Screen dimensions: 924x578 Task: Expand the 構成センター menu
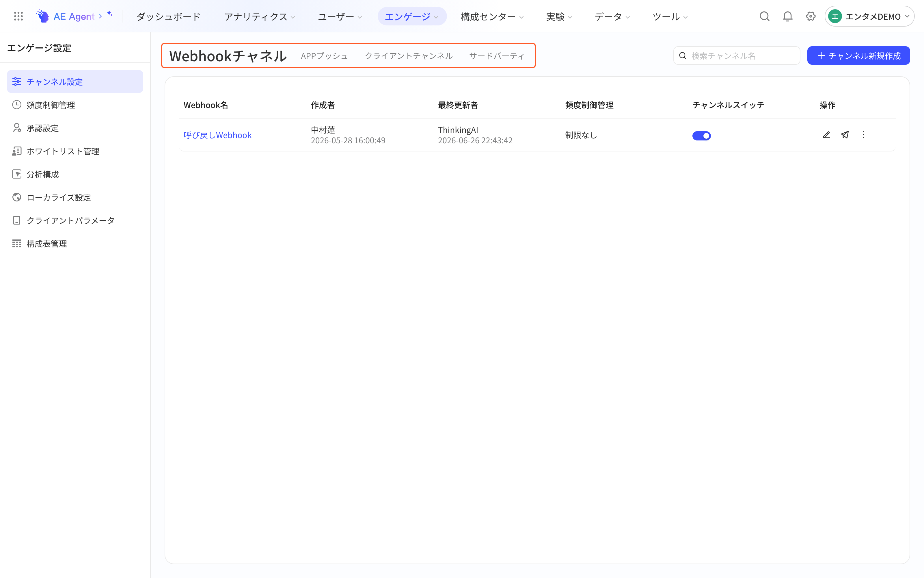(x=492, y=16)
